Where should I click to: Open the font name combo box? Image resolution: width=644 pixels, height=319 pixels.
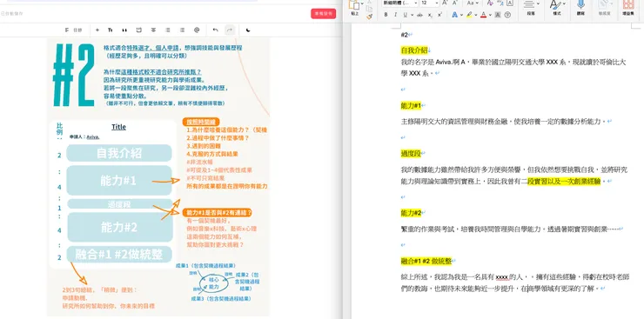point(400,3)
